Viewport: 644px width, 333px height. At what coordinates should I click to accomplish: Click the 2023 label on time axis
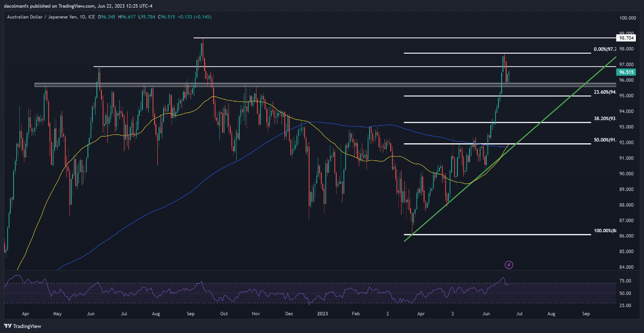coord(322,313)
